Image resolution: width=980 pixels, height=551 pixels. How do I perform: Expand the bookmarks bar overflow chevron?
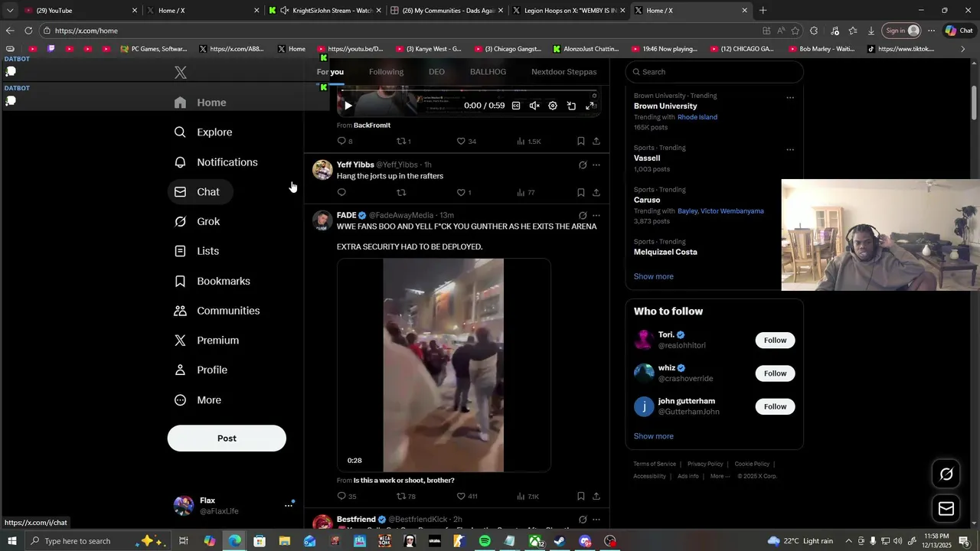pos(963,49)
